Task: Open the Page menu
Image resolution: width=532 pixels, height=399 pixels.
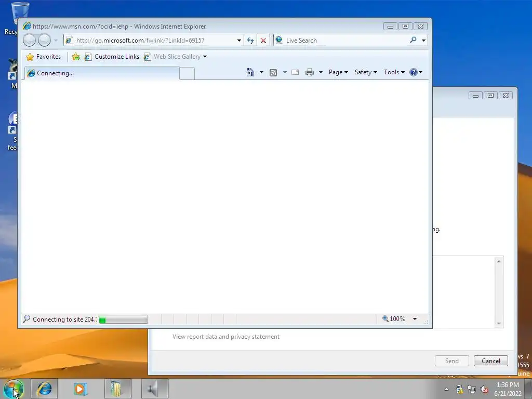Action: coord(338,72)
